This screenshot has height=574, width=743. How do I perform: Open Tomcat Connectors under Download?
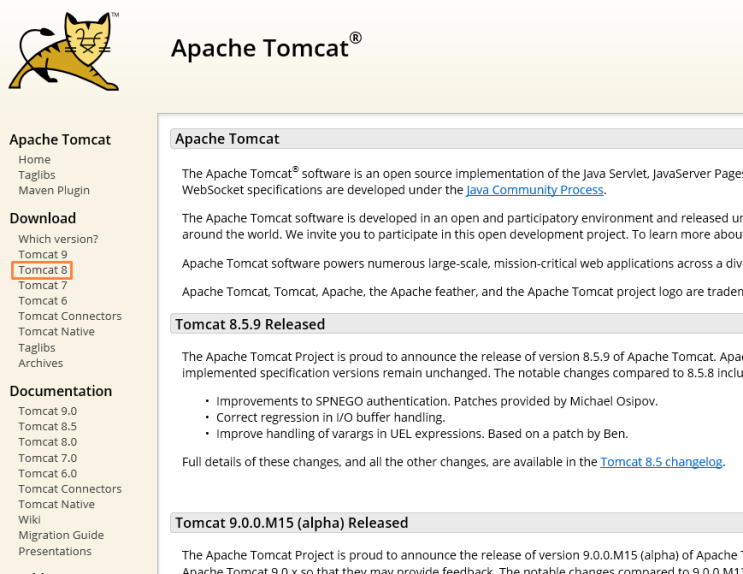(x=70, y=316)
